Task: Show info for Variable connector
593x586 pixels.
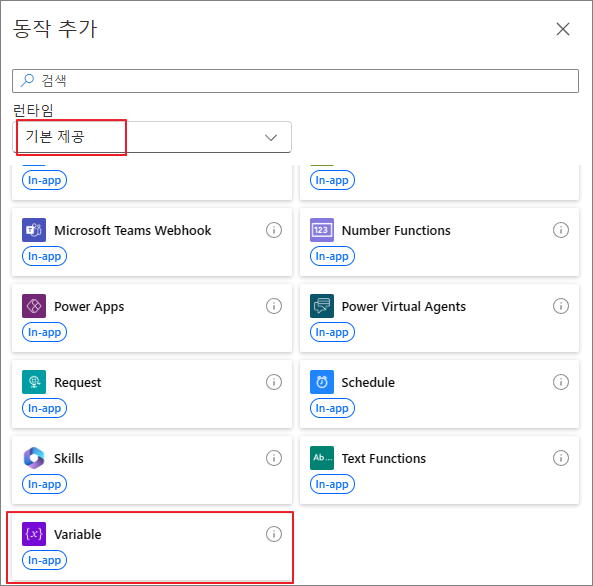Action: (274, 534)
